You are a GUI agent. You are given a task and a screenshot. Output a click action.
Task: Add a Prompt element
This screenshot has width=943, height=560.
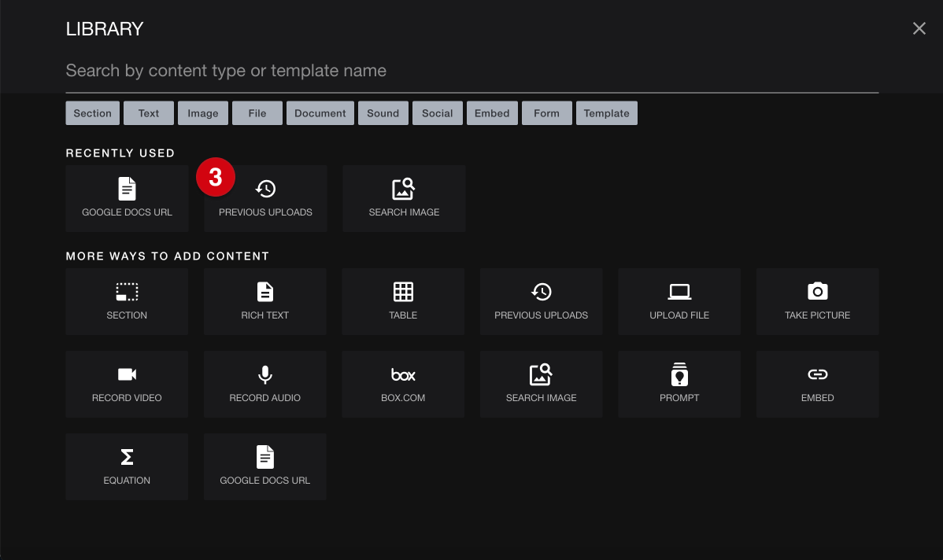[x=679, y=385]
